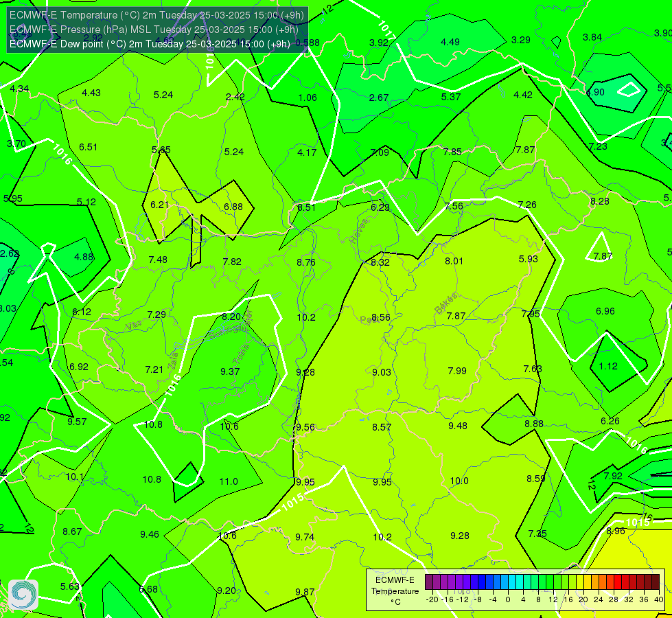Click the 5.93 value

[x=528, y=259]
